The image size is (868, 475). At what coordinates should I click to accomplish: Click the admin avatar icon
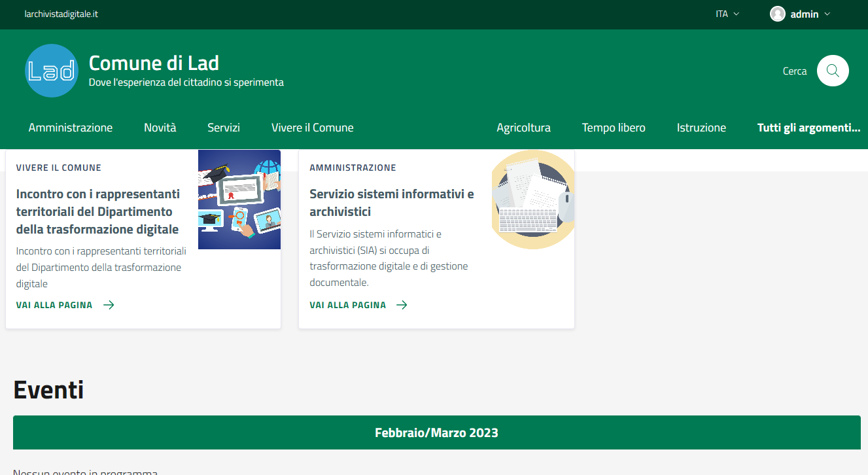(777, 14)
